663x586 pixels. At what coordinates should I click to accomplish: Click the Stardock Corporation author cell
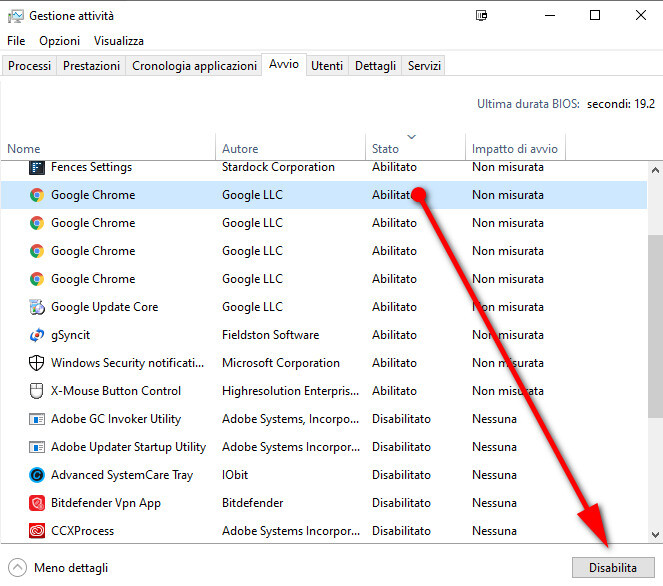point(278,167)
